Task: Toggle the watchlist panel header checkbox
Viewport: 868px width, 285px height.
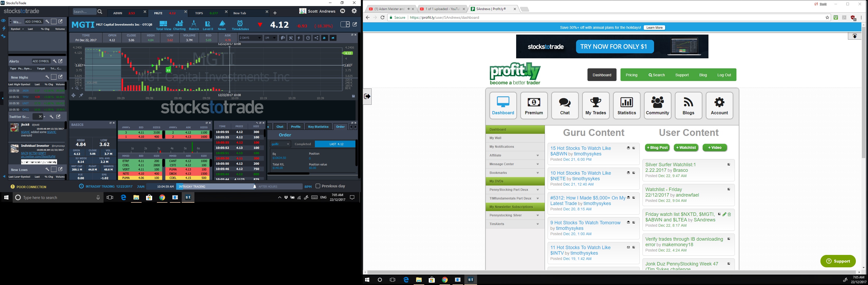Action: (54, 22)
